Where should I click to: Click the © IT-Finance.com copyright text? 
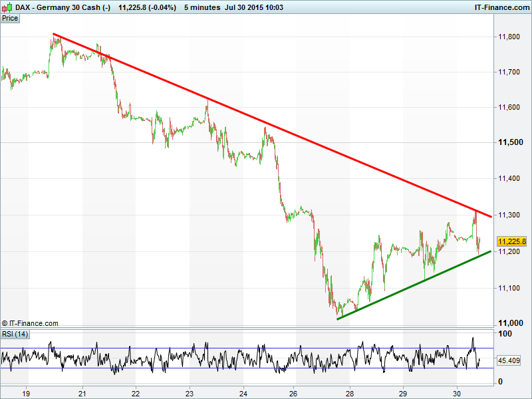click(30, 323)
